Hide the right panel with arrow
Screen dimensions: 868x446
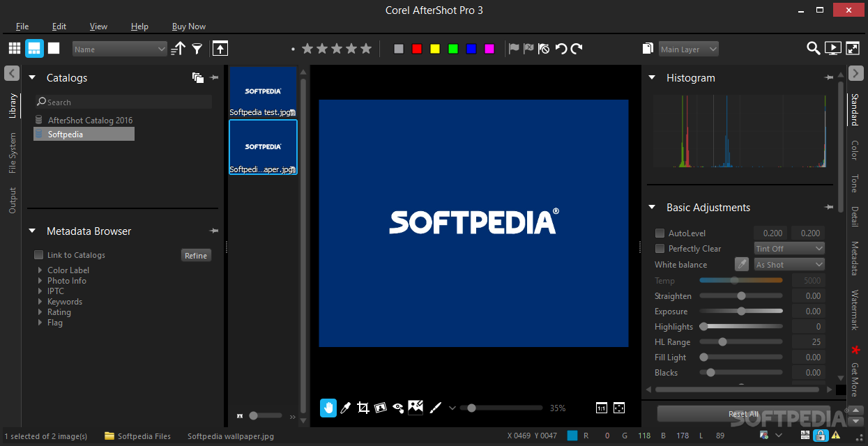[x=856, y=73]
